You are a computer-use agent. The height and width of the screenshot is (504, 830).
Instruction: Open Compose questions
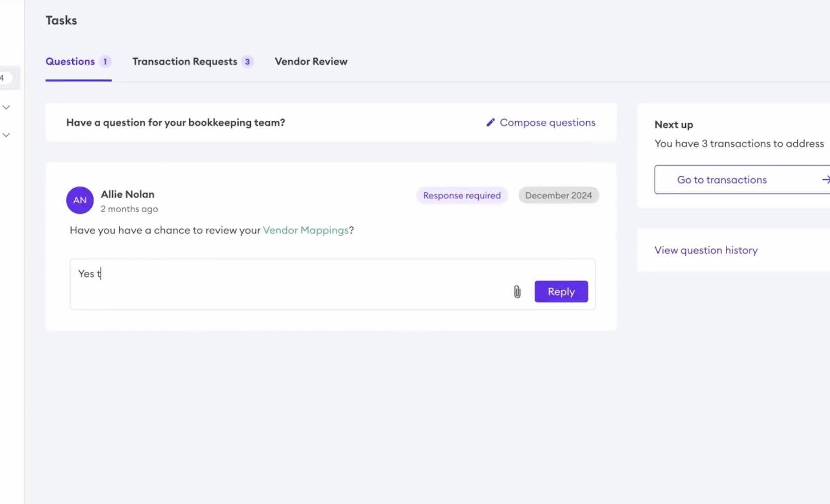[547, 122]
